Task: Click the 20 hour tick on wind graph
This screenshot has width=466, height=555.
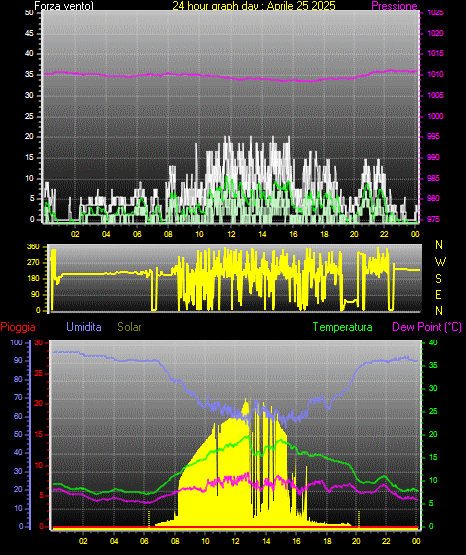Action: tap(354, 234)
